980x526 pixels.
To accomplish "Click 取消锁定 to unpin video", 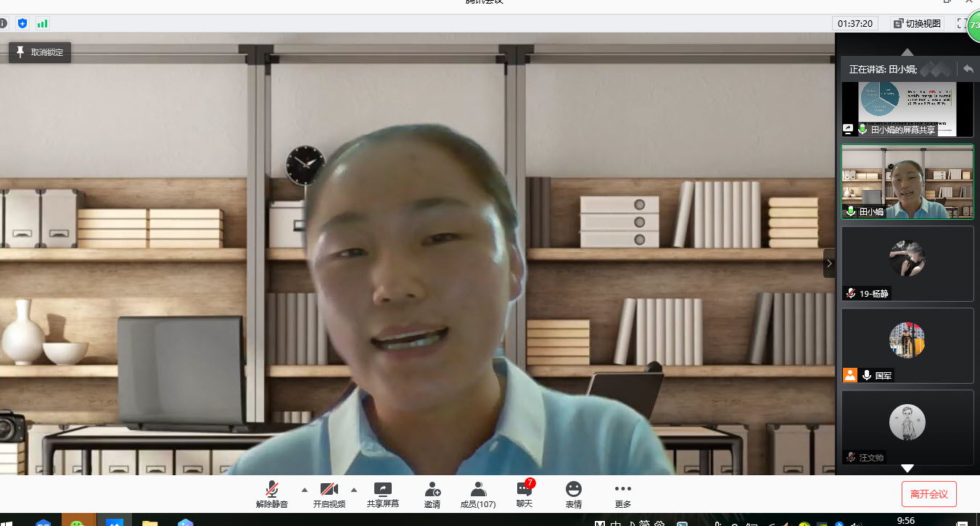I will click(x=40, y=52).
